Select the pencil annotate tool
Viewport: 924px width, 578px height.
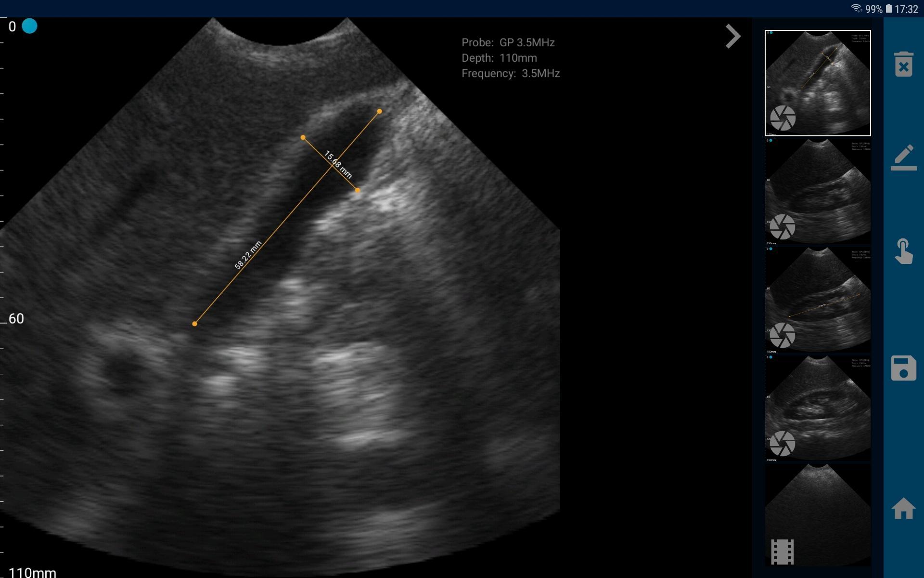pyautogui.click(x=903, y=158)
